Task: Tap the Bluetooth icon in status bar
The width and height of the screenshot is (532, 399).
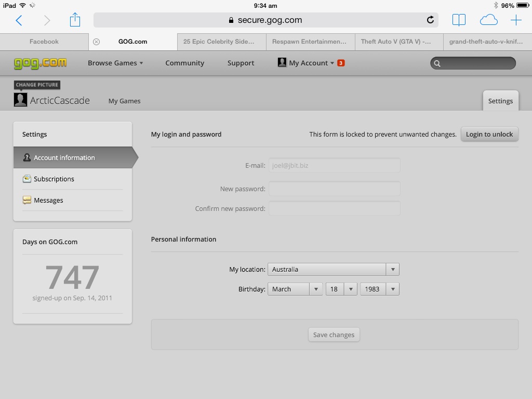Action: (496, 5)
